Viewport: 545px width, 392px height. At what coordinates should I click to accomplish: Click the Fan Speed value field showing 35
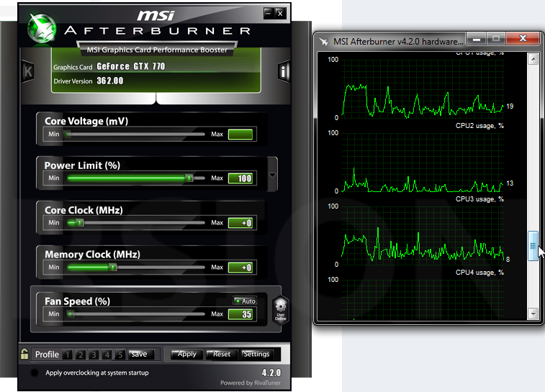click(x=240, y=314)
